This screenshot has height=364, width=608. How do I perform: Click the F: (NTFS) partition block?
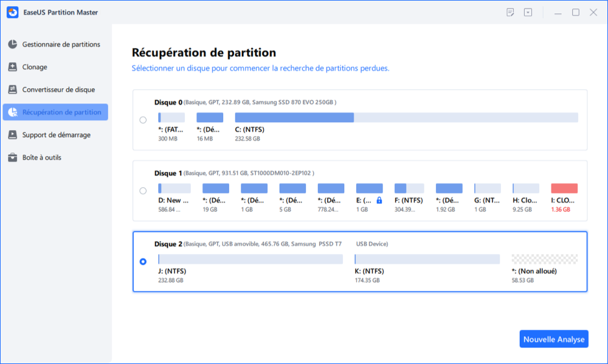tap(409, 188)
